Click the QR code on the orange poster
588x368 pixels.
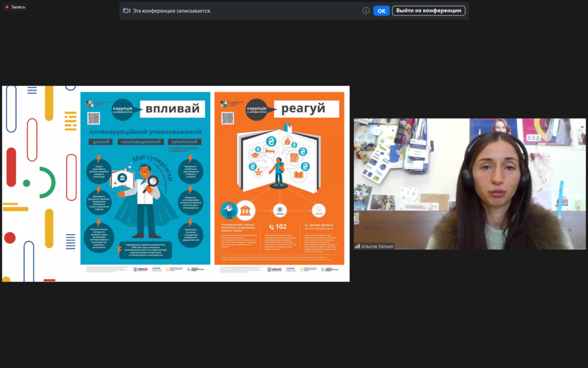[x=228, y=118]
